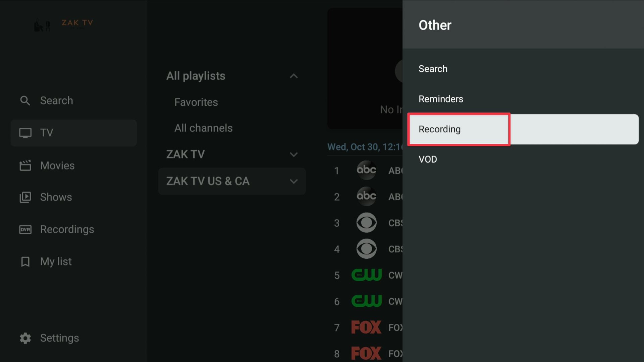Select Reminders in the Other menu
The height and width of the screenshot is (362, 644).
(441, 99)
